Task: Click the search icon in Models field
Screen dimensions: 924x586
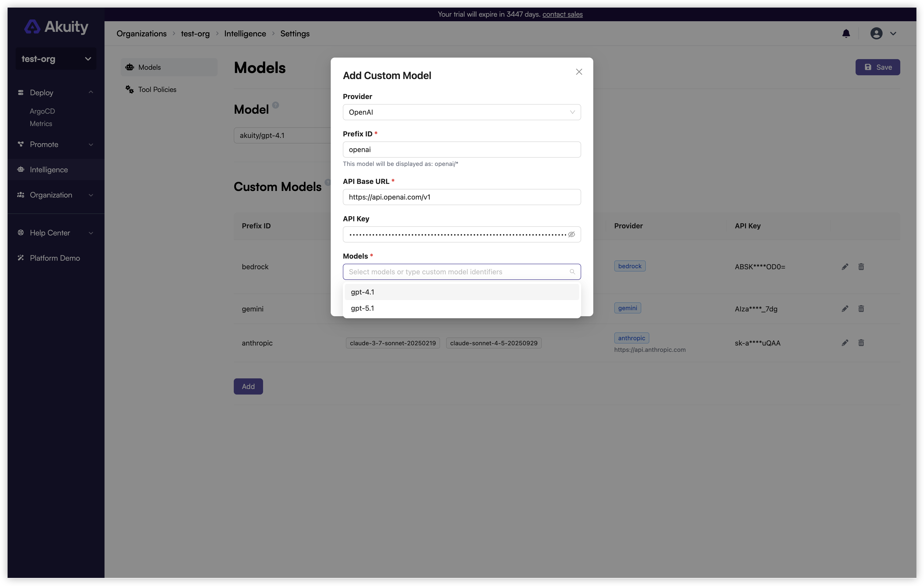Action: tap(572, 272)
